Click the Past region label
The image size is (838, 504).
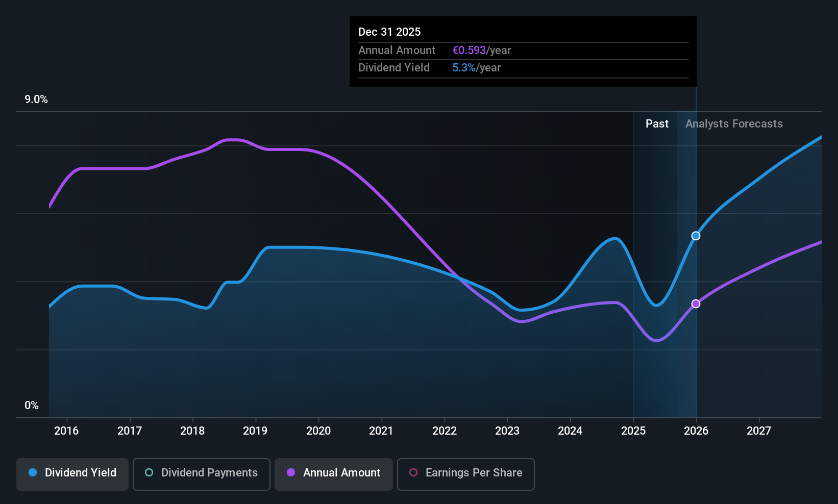[657, 123]
